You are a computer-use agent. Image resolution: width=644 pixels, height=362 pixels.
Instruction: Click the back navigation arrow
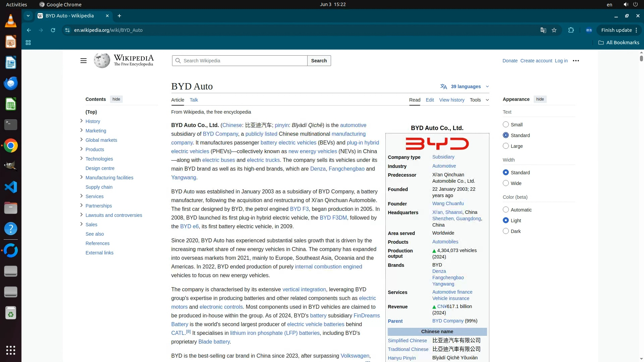click(29, 30)
